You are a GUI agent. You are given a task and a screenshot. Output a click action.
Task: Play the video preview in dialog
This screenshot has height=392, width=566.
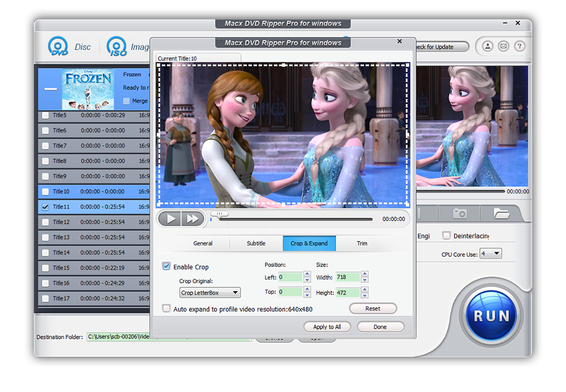point(170,218)
